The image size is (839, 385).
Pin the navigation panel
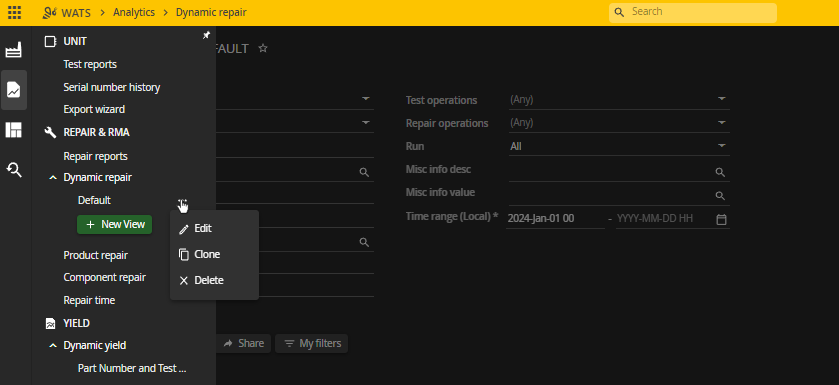point(206,35)
